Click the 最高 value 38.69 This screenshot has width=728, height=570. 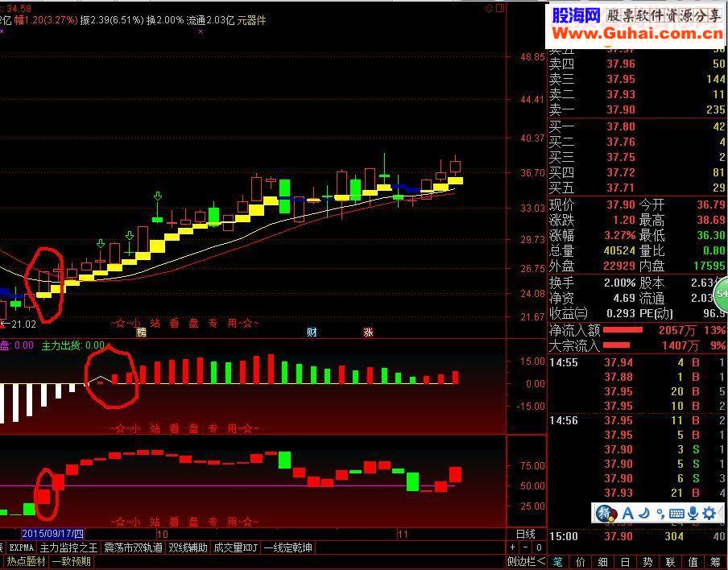(711, 220)
